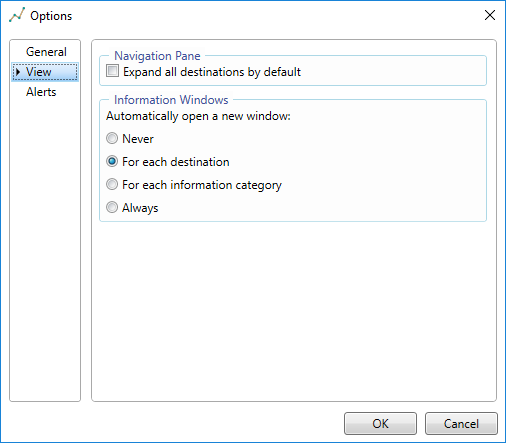Click the Options app icon in the title bar

tap(17, 15)
